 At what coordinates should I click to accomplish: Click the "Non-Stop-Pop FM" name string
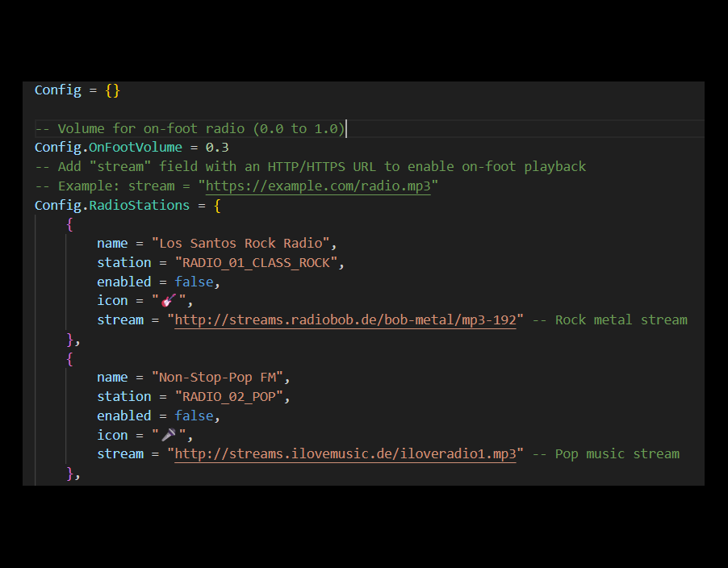[220, 378]
